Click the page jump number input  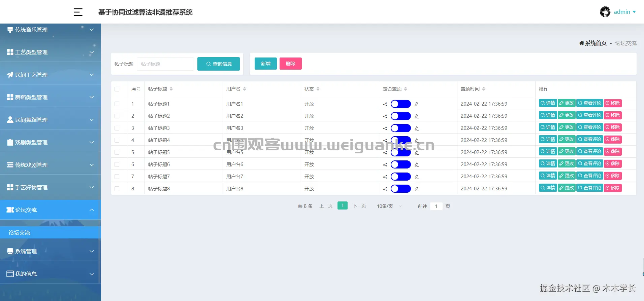tap(436, 206)
